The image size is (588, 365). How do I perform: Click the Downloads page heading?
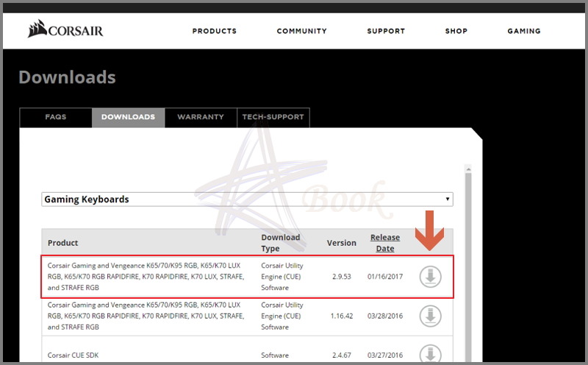pyautogui.click(x=67, y=77)
